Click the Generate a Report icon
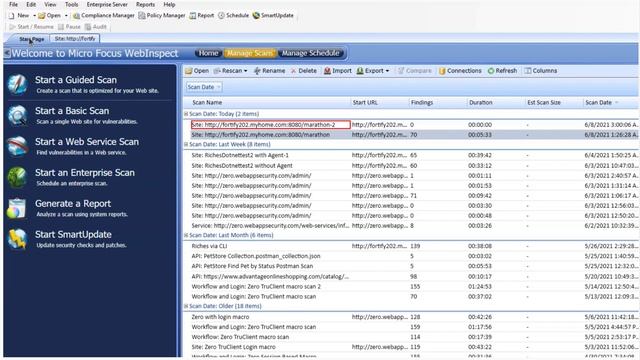Screen dimensions: 640x360 [17, 208]
